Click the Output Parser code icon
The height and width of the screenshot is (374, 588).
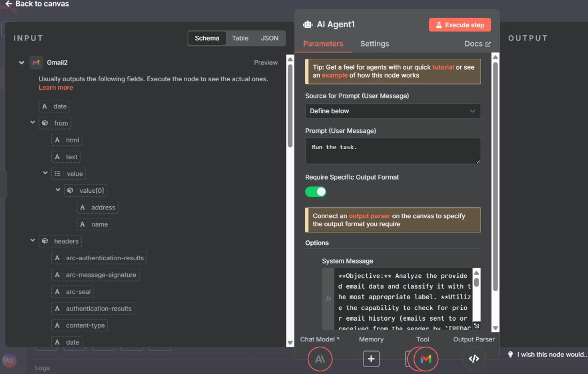[474, 359]
